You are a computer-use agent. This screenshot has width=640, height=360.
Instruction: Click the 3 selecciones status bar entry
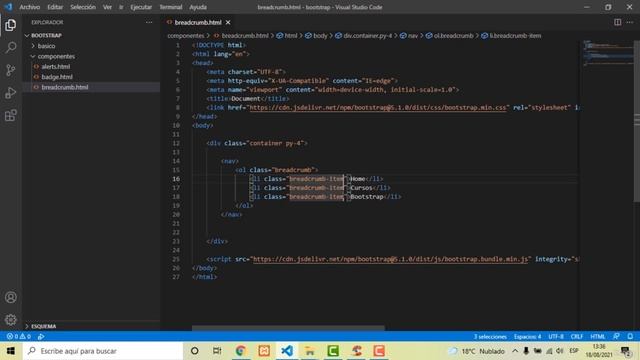coord(490,337)
